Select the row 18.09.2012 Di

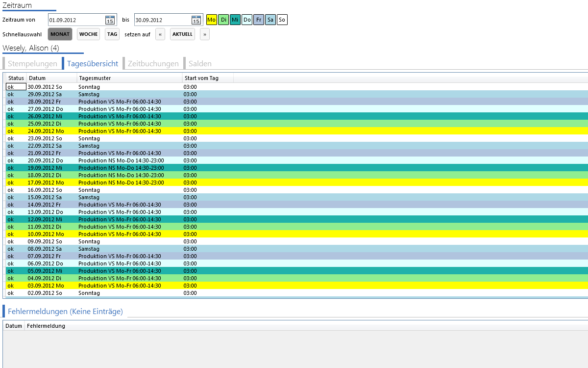click(x=297, y=175)
